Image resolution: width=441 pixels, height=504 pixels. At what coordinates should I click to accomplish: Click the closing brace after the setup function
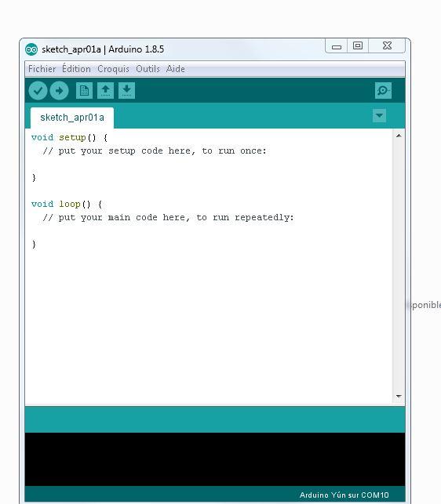34,177
